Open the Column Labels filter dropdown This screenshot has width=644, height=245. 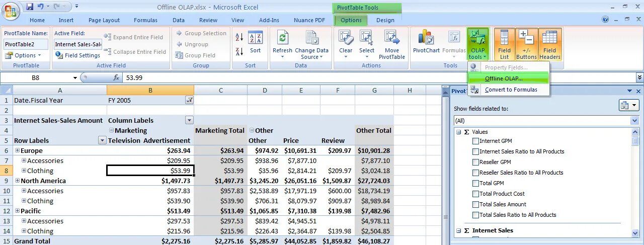click(189, 120)
